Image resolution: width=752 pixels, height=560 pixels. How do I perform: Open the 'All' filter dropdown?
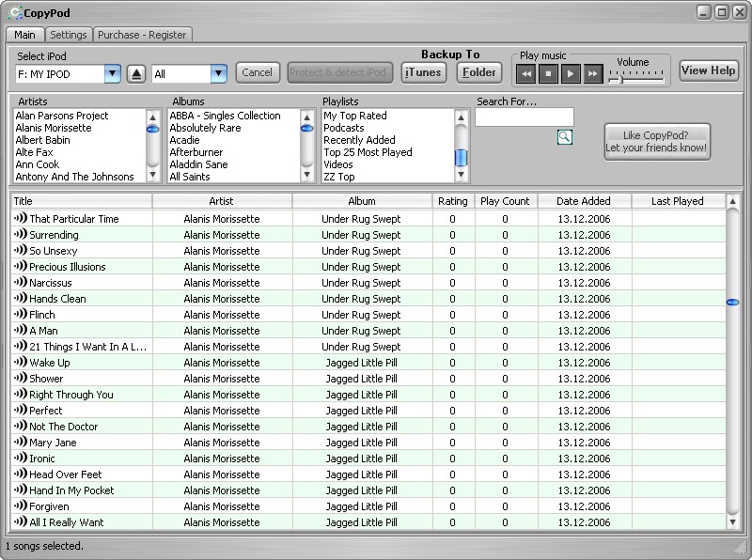click(x=218, y=73)
